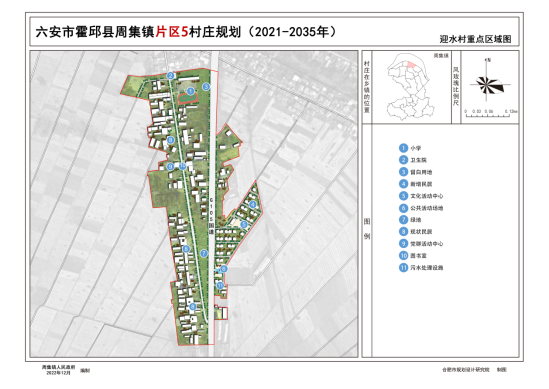This screenshot has width=549, height=389.
Task: Click the red running track oval on the map
Action: (188, 98)
